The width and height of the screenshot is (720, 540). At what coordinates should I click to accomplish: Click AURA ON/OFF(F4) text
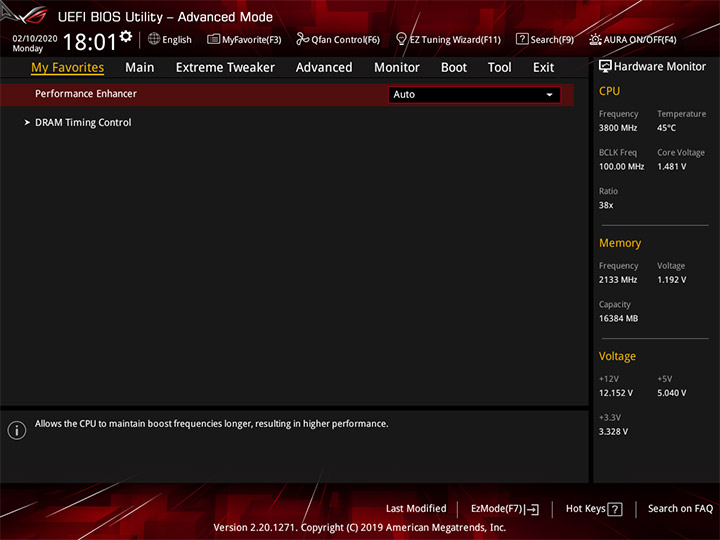(640, 40)
